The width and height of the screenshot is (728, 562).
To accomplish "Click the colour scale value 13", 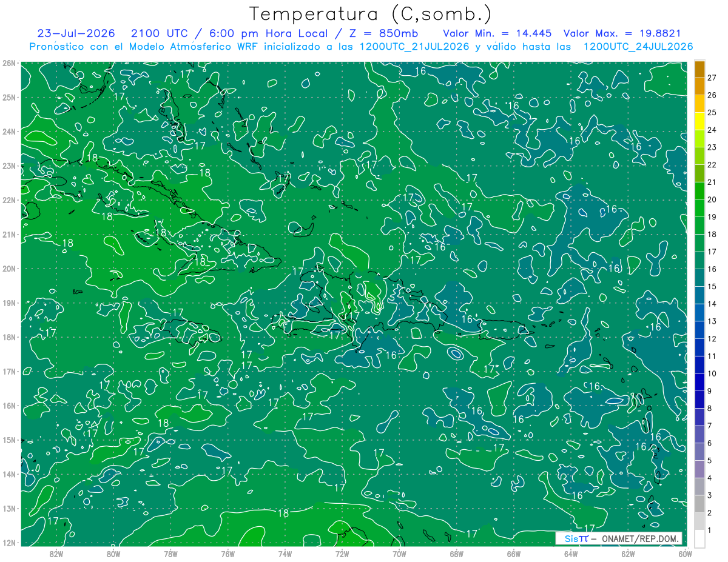I will click(712, 321).
